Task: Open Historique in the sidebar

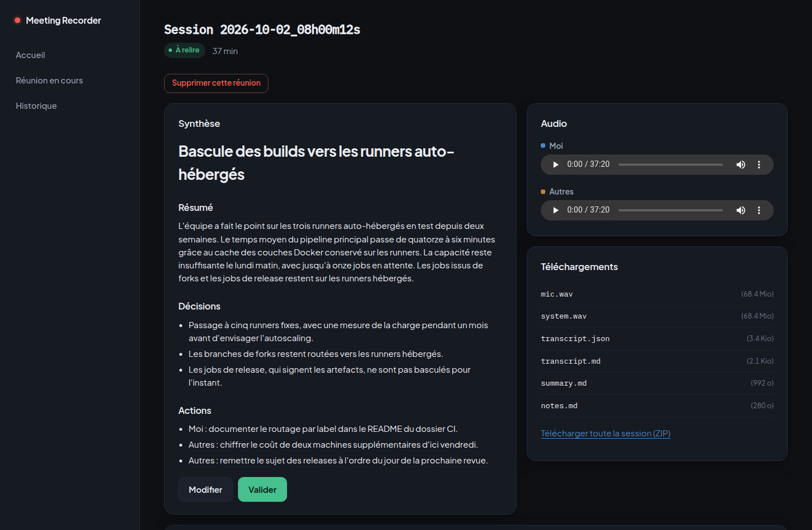Action: pyautogui.click(x=36, y=106)
